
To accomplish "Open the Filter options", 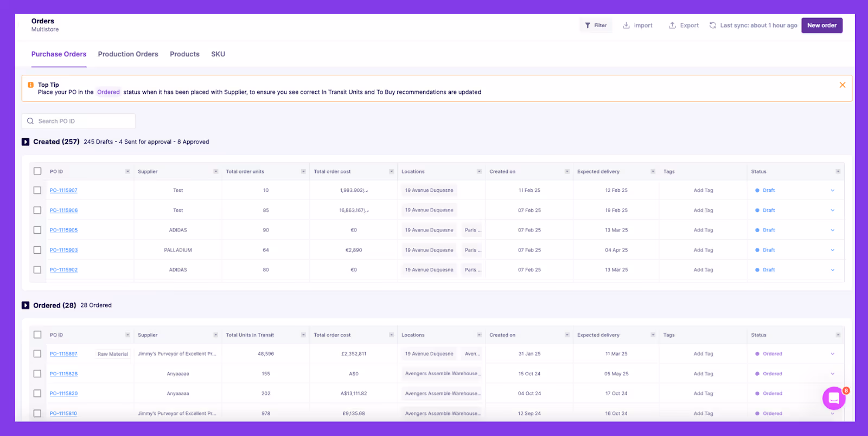I will (596, 25).
